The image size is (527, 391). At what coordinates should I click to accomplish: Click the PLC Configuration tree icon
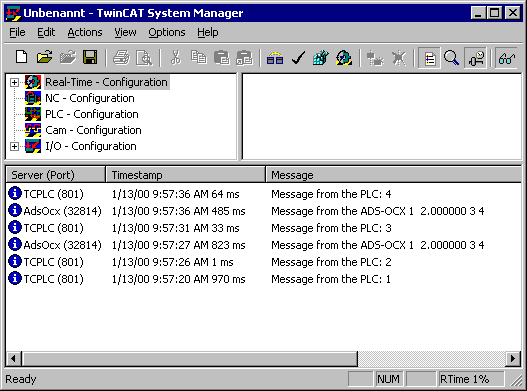pos(33,114)
